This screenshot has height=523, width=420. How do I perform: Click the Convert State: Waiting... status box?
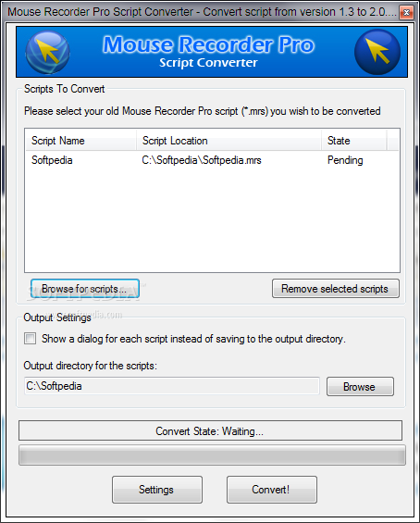pos(210,430)
